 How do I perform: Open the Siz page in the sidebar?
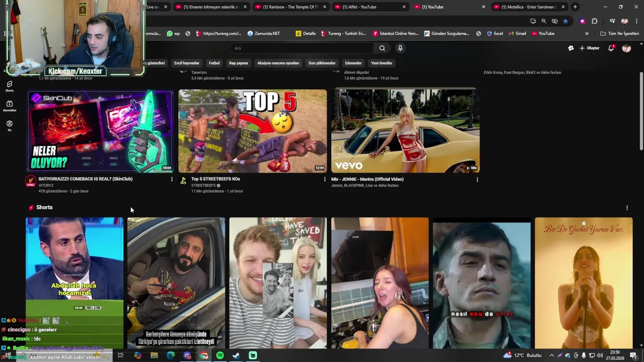point(10,126)
